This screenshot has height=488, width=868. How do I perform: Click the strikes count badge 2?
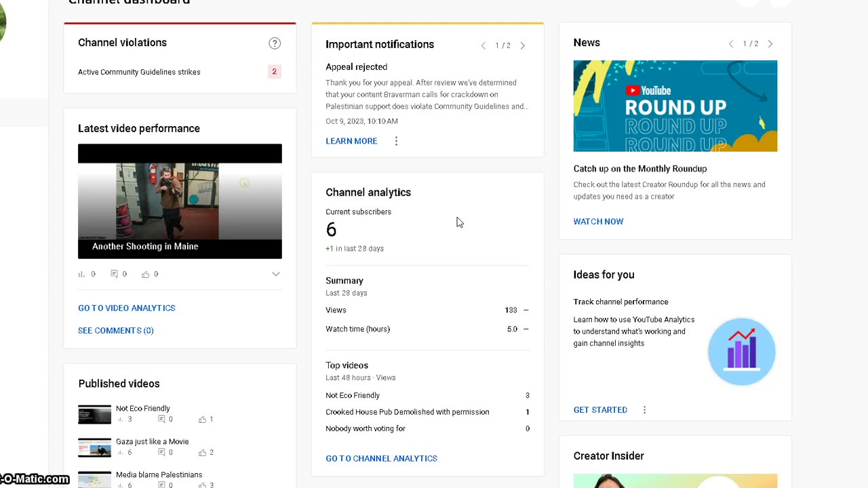[x=275, y=71]
